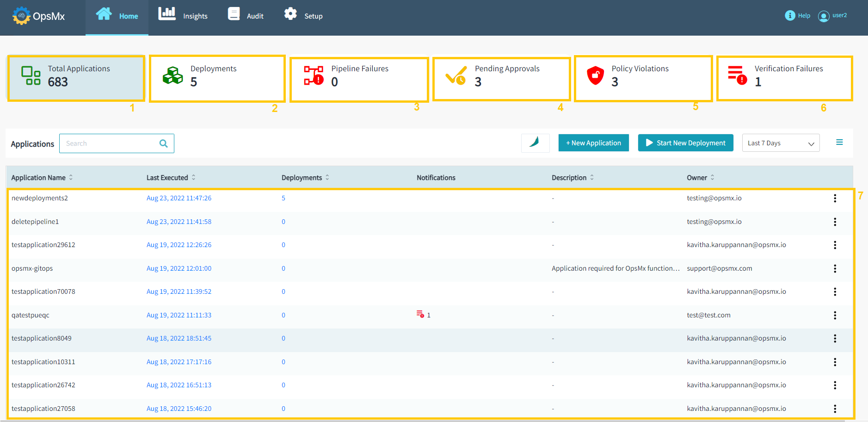Click the Verification Failures alert icon
This screenshot has width=868, height=422.
click(x=737, y=75)
